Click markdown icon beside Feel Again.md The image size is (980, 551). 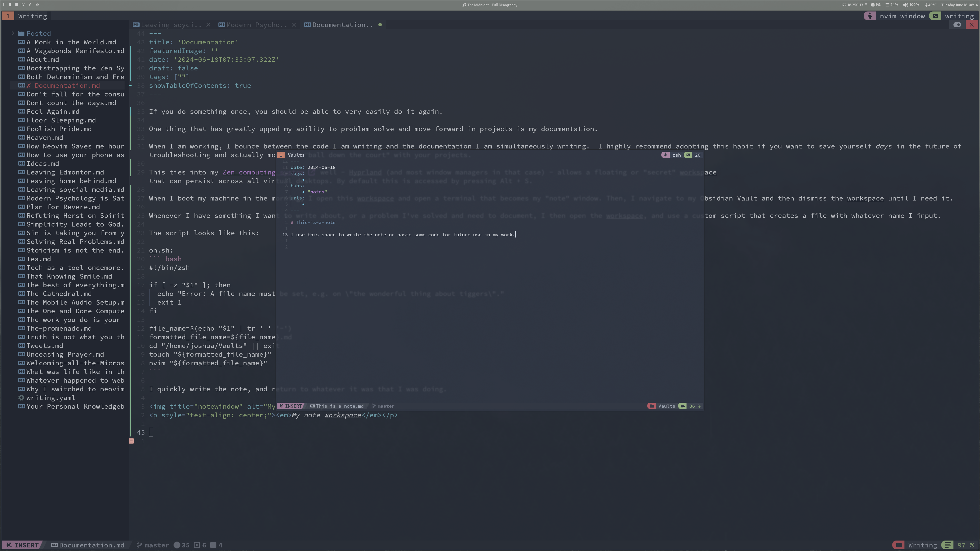[x=22, y=111]
